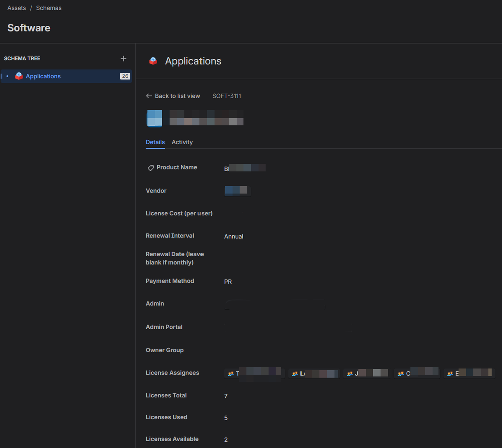Click Licenses Used value 5
The width and height of the screenshot is (502, 448).
point(226,418)
